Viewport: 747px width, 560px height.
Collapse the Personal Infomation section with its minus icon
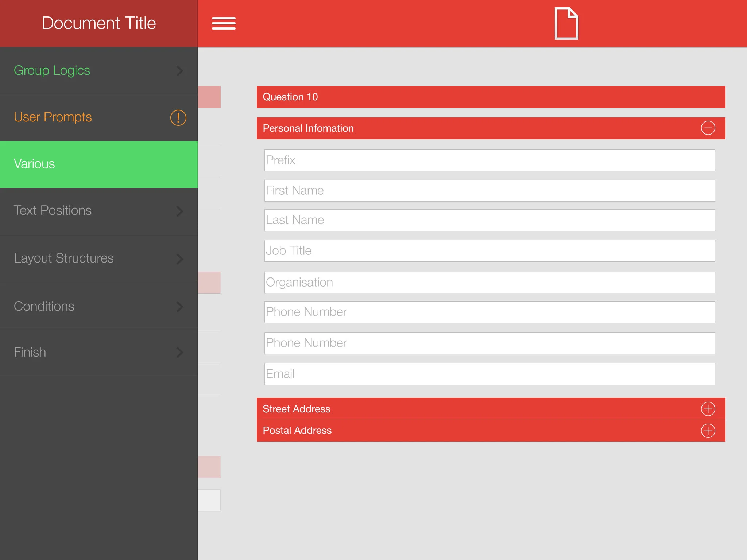coord(708,128)
